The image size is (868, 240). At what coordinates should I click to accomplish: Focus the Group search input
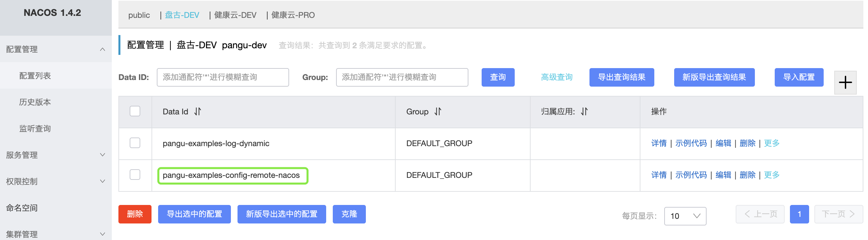pos(402,77)
